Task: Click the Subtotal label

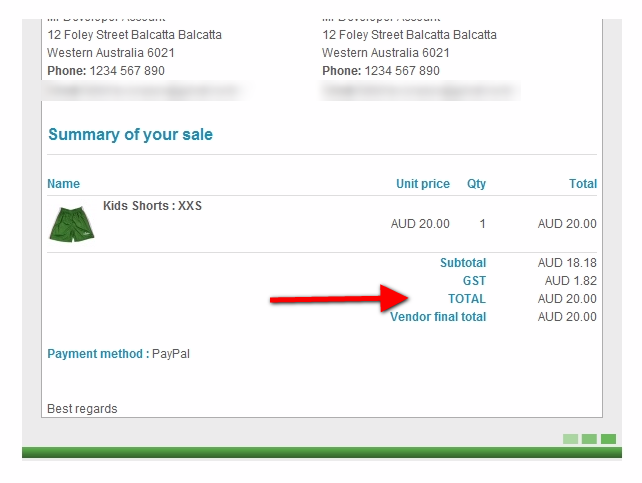Action: [462, 263]
